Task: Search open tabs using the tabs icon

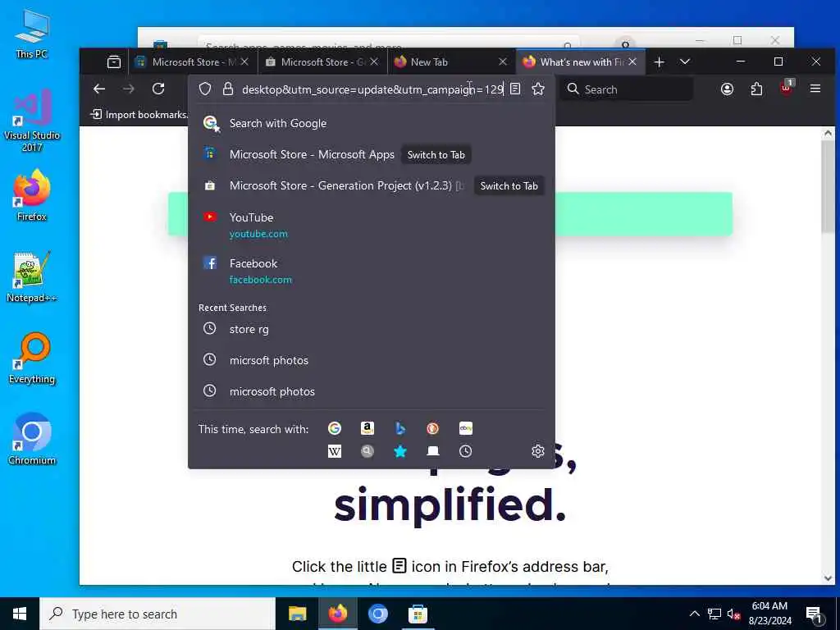Action: (433, 451)
